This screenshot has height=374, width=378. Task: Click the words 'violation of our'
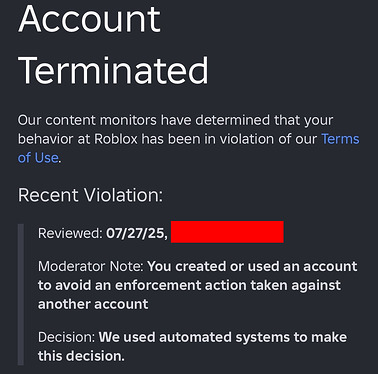[268, 139]
